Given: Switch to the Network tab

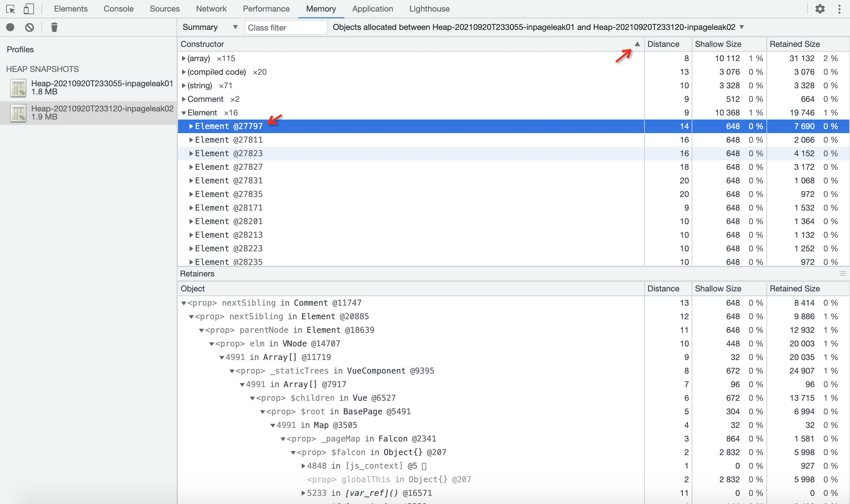Looking at the screenshot, I should click(211, 9).
